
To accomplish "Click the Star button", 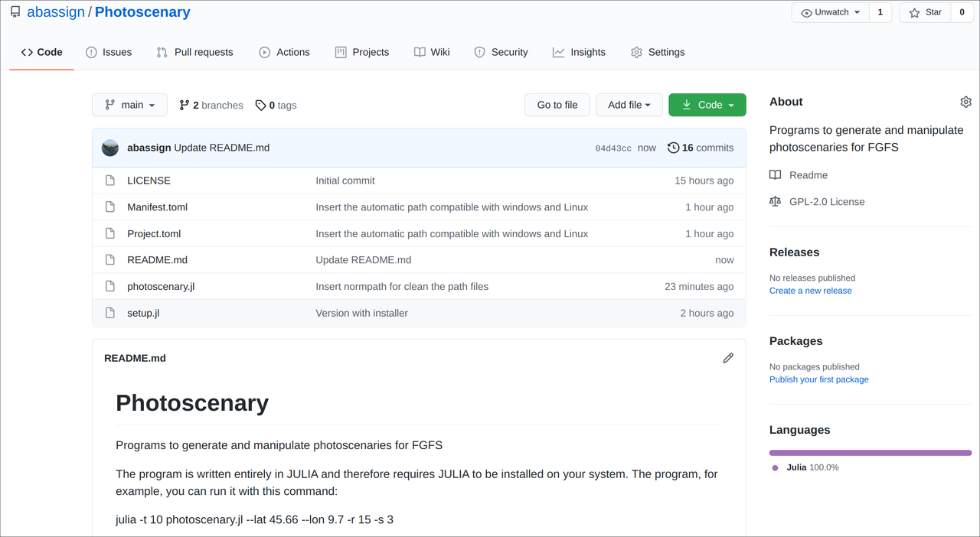I will click(x=925, y=12).
